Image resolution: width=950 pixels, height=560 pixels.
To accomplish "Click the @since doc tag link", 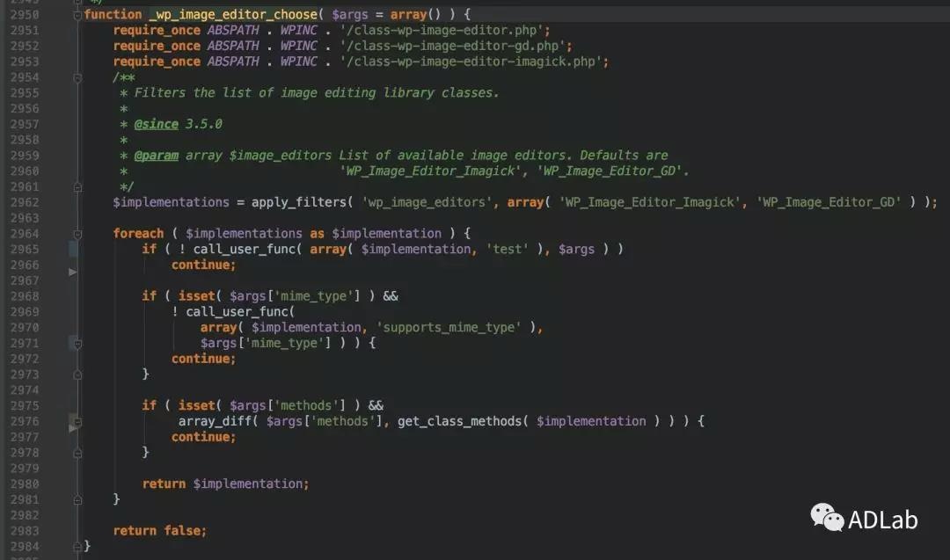I will (x=156, y=124).
